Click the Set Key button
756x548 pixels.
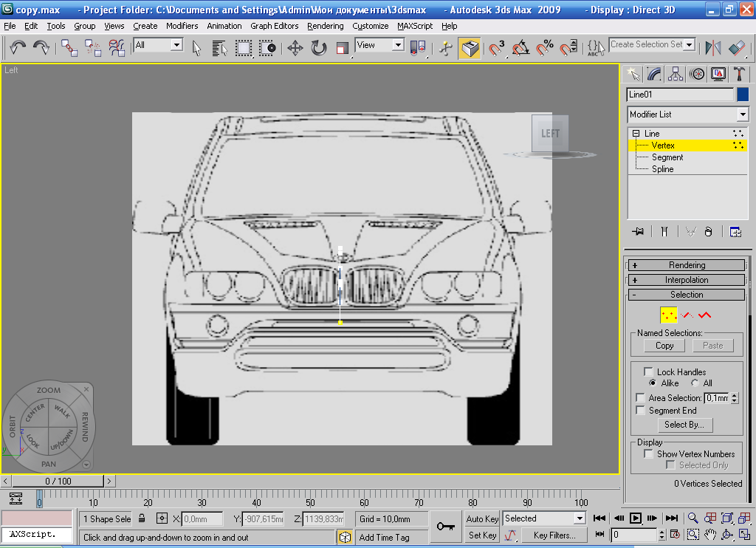[x=482, y=535]
